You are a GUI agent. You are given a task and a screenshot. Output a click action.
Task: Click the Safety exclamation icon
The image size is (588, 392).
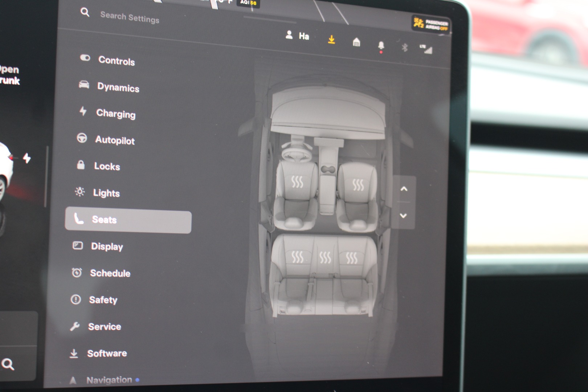75,299
